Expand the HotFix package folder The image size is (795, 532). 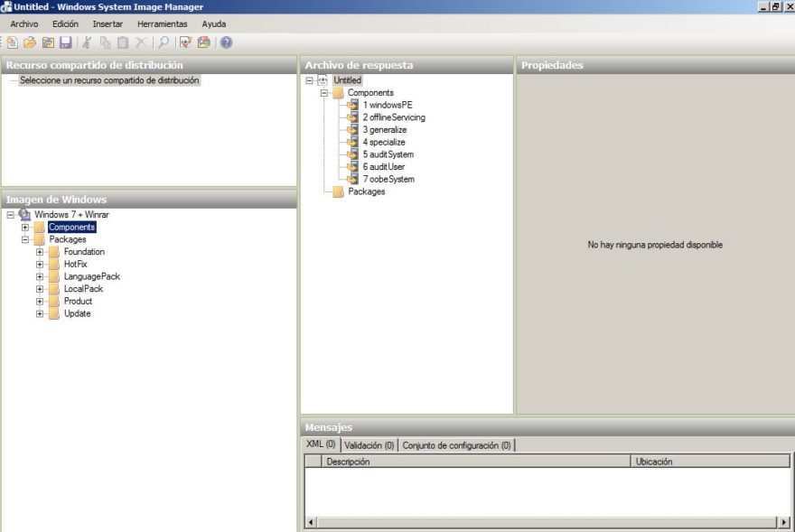40,265
